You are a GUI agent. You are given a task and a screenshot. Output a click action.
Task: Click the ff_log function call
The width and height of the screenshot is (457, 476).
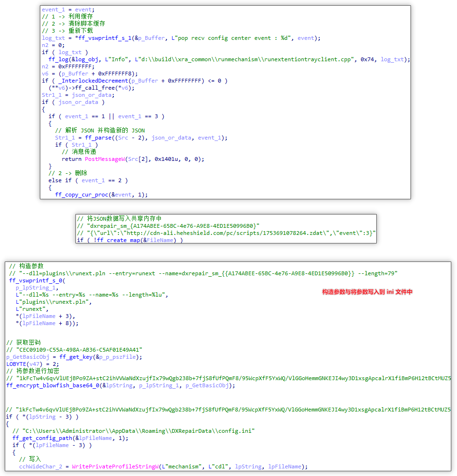click(x=58, y=59)
